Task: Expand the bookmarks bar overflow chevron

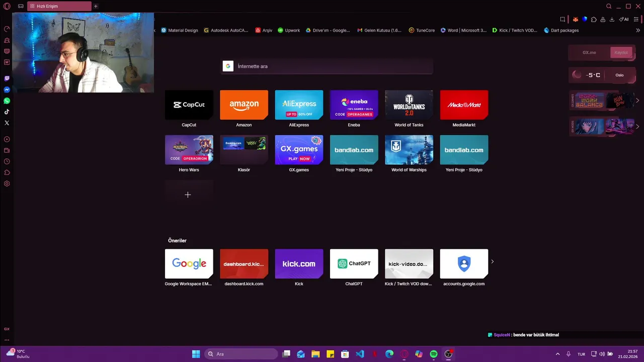Action: 638,30
